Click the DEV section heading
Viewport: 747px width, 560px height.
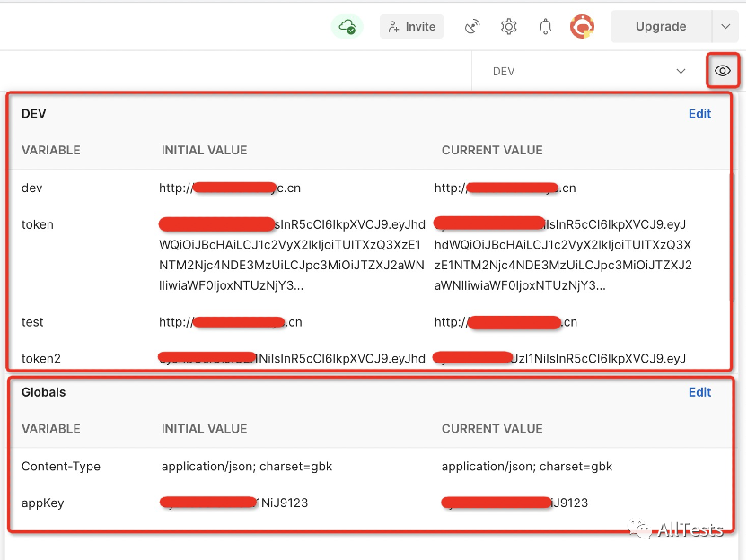34,113
